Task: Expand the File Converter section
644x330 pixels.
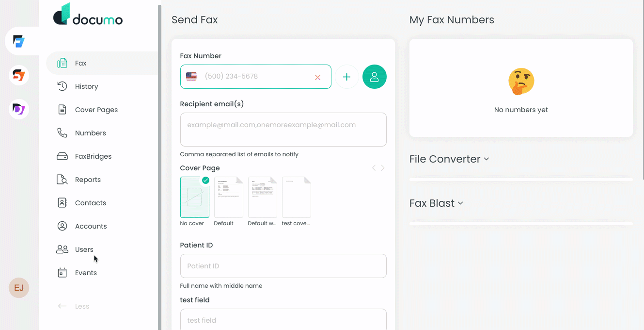Action: coord(449,159)
